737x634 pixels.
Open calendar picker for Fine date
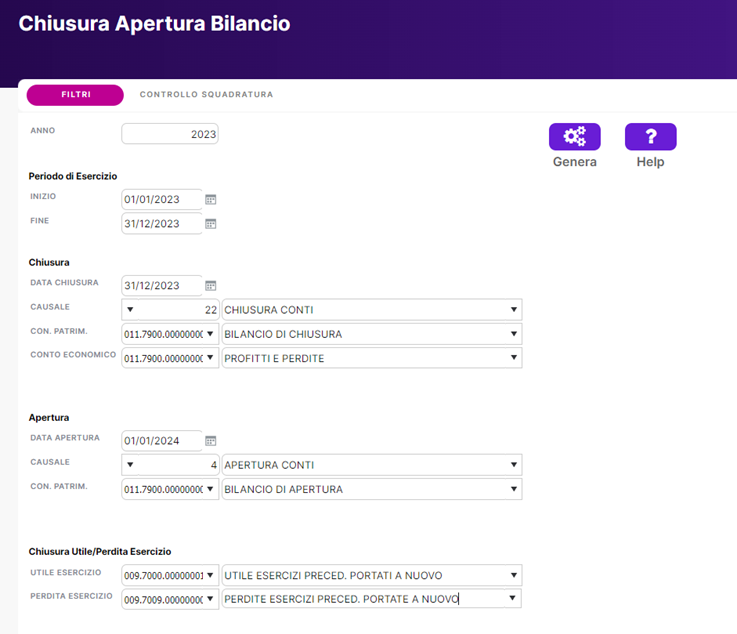[211, 224]
